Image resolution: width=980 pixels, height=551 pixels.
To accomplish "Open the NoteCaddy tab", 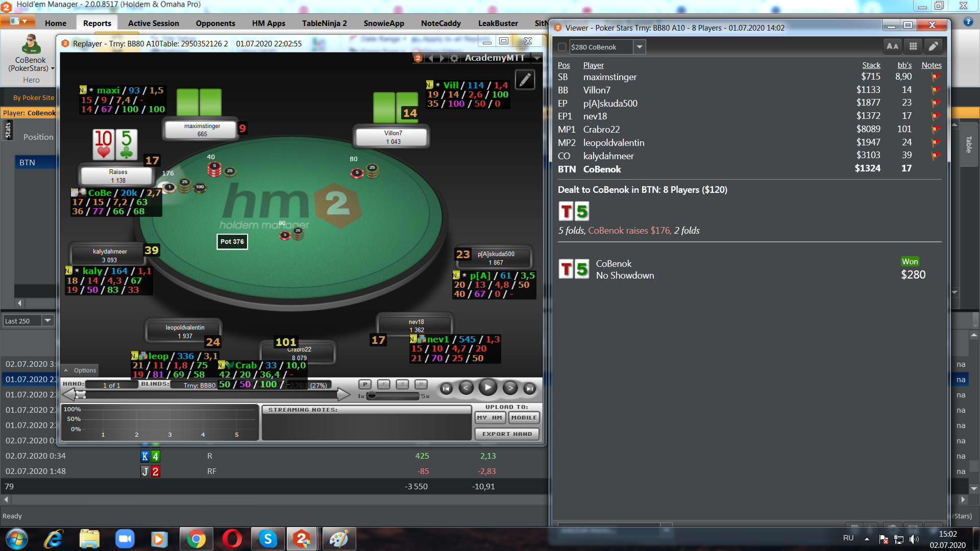I will coord(441,23).
